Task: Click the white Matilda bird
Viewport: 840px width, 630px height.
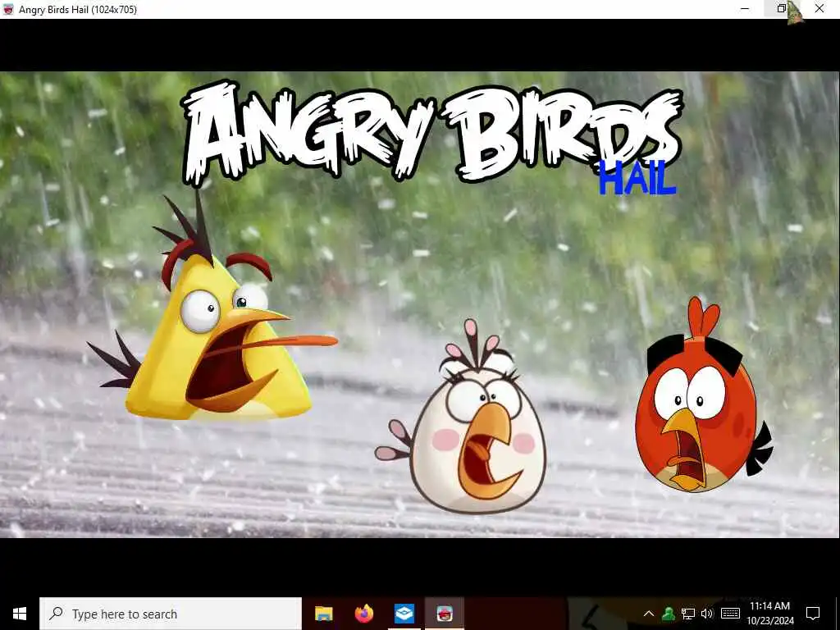Action: (x=466, y=418)
